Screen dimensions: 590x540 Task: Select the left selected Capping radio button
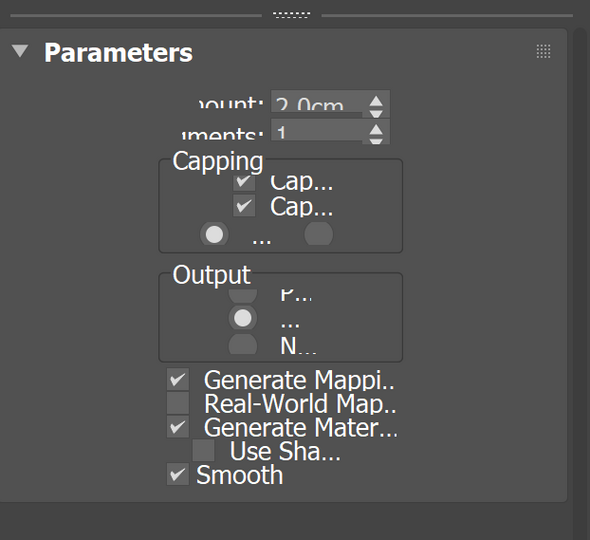click(x=214, y=234)
